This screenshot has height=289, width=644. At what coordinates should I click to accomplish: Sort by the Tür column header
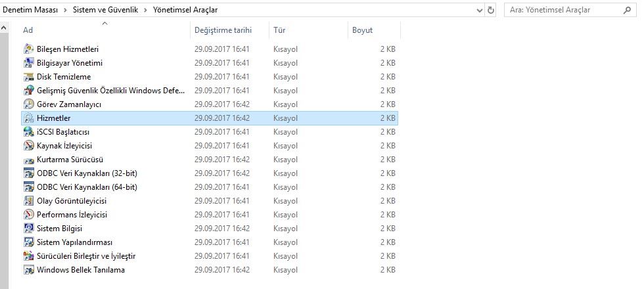point(308,30)
